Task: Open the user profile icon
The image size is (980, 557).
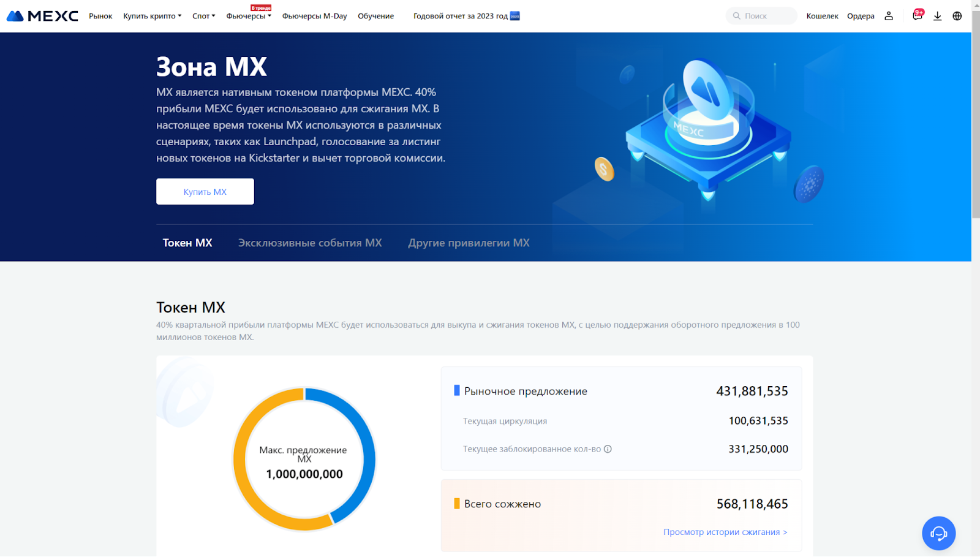Action: click(x=889, y=16)
